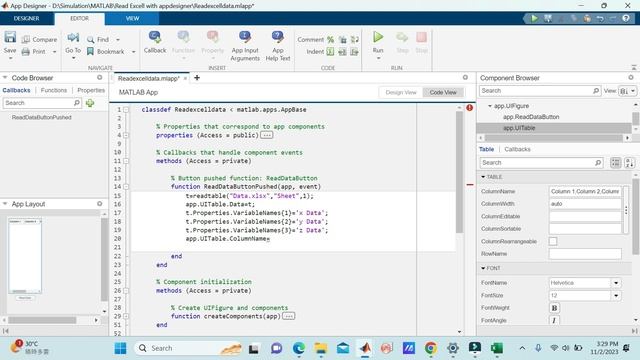The image size is (640, 360).
Task: Open Chrome from the Windows taskbar
Action: (430, 348)
